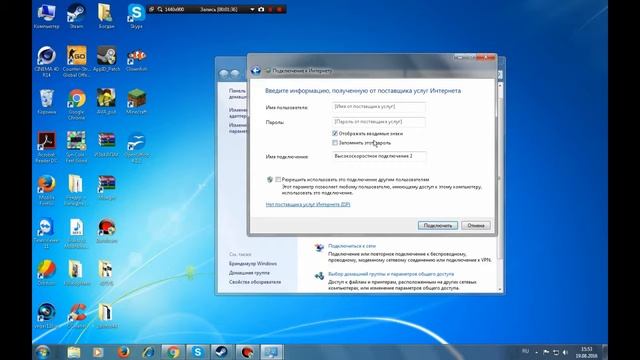Open the Корзина recycle bin icon
The height and width of the screenshot is (360, 640).
(x=47, y=102)
